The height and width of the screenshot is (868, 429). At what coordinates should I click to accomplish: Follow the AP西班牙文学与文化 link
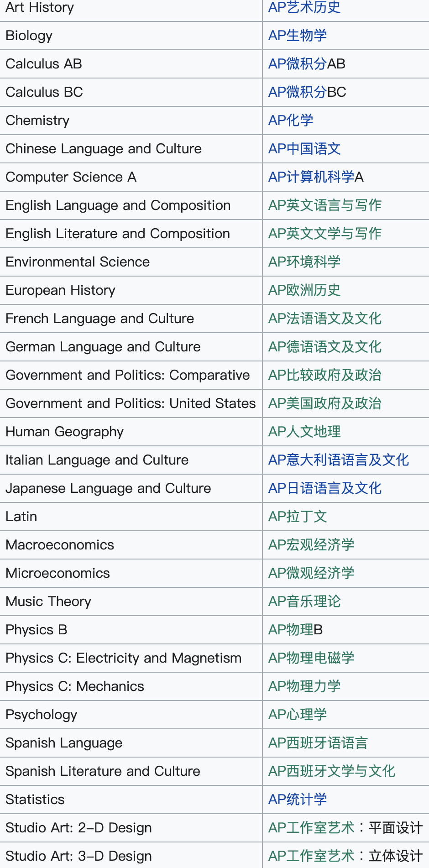pos(332,771)
